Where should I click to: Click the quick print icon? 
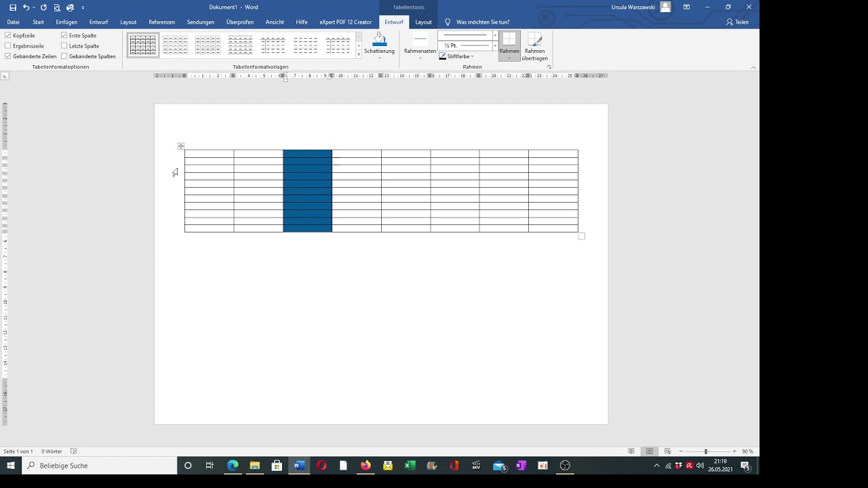[x=70, y=7]
